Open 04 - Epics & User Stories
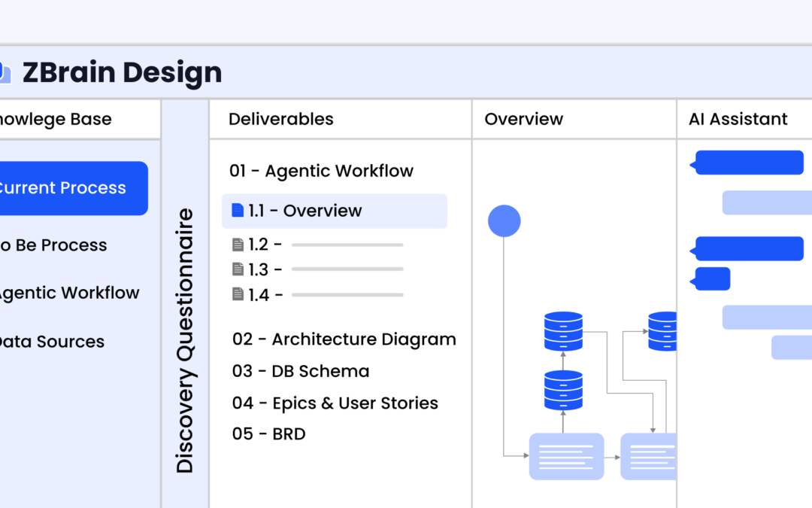Image resolution: width=812 pixels, height=508 pixels. click(x=335, y=403)
